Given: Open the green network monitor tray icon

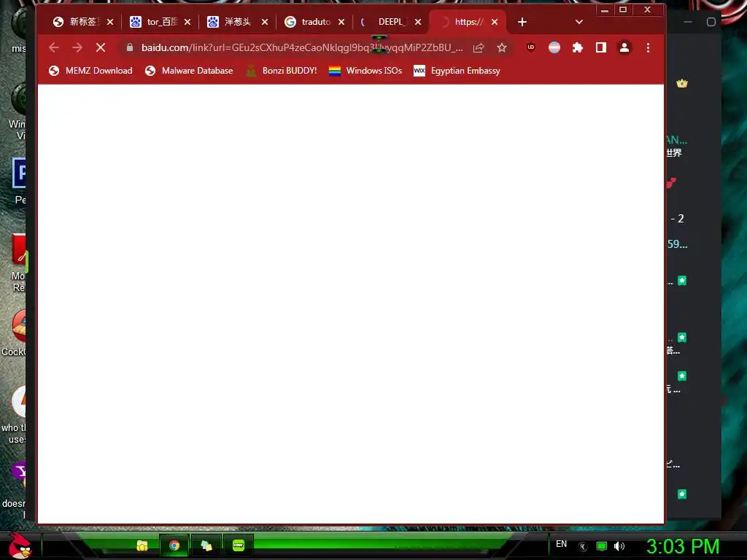Looking at the screenshot, I should pyautogui.click(x=602, y=546).
